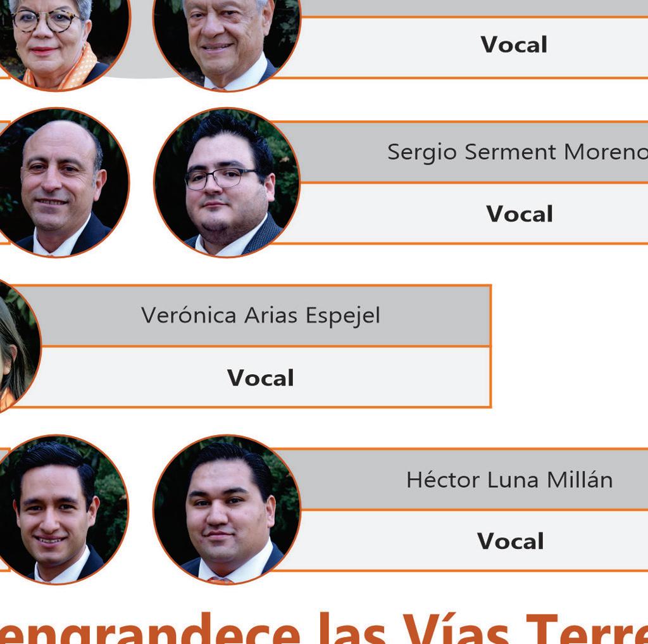This screenshot has width=648, height=644.
Task: Select the smiling young man's portrait at bottom left
Action: (x=61, y=509)
